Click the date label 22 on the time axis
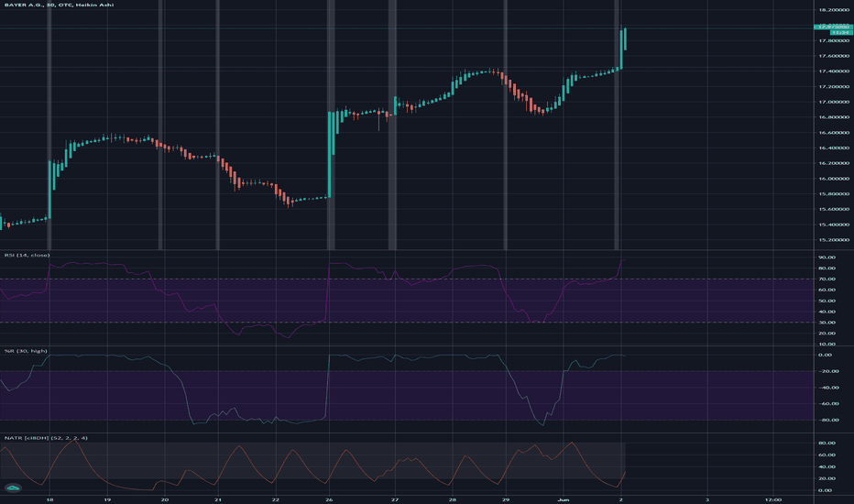This screenshot has width=854, height=504. [276, 499]
